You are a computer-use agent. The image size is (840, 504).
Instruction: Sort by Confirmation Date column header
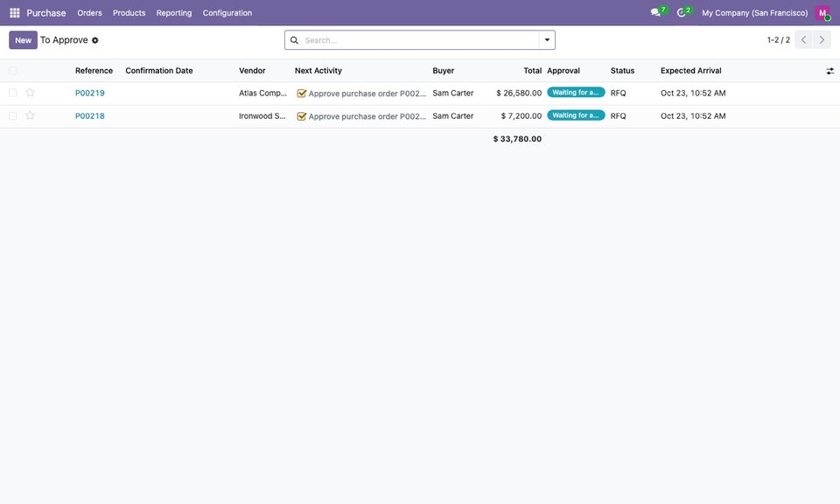pyautogui.click(x=159, y=71)
